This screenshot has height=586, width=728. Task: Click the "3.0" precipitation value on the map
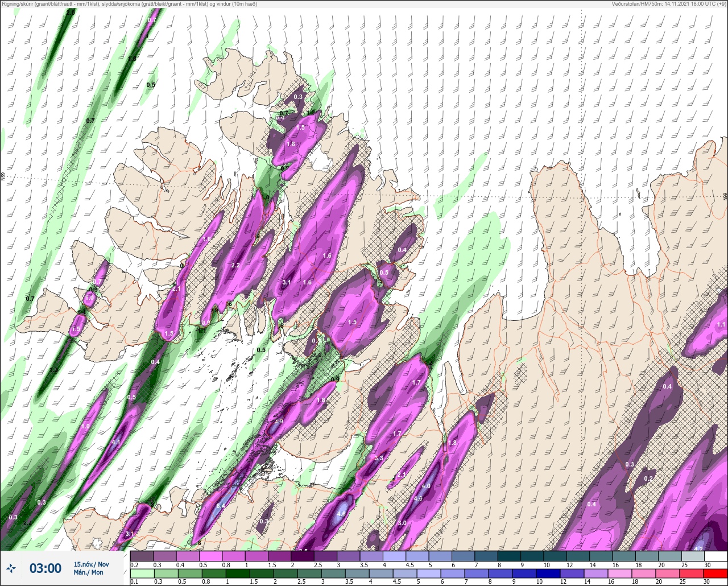coord(402,523)
